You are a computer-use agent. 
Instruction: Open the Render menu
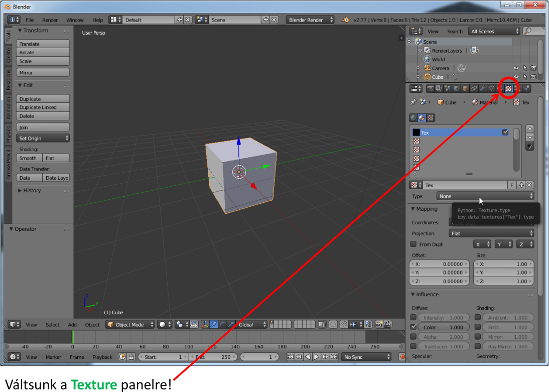[x=50, y=20]
